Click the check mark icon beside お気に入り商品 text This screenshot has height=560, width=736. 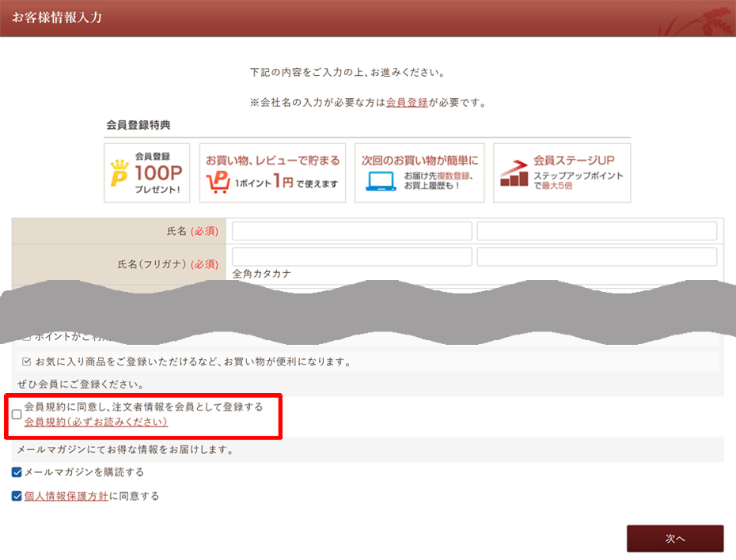point(27,362)
